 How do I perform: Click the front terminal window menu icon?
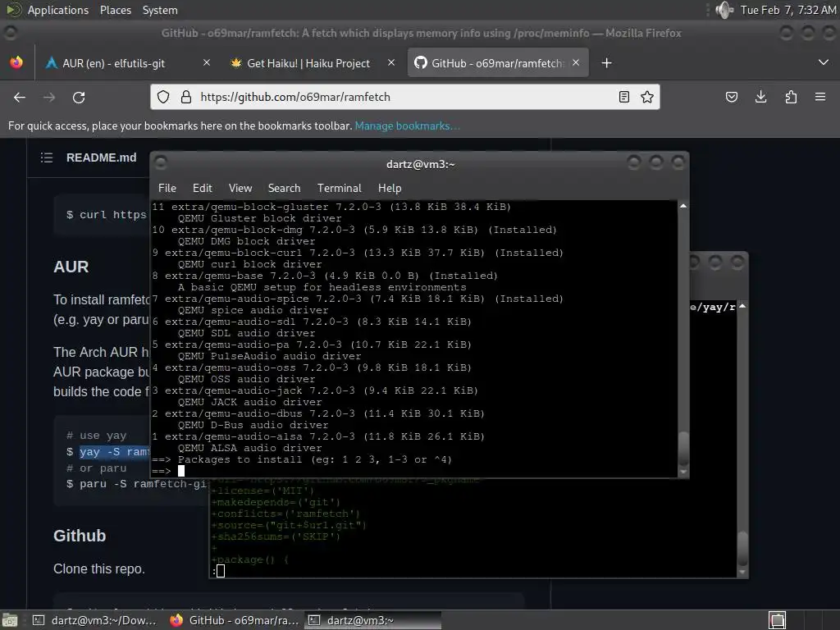(161, 162)
